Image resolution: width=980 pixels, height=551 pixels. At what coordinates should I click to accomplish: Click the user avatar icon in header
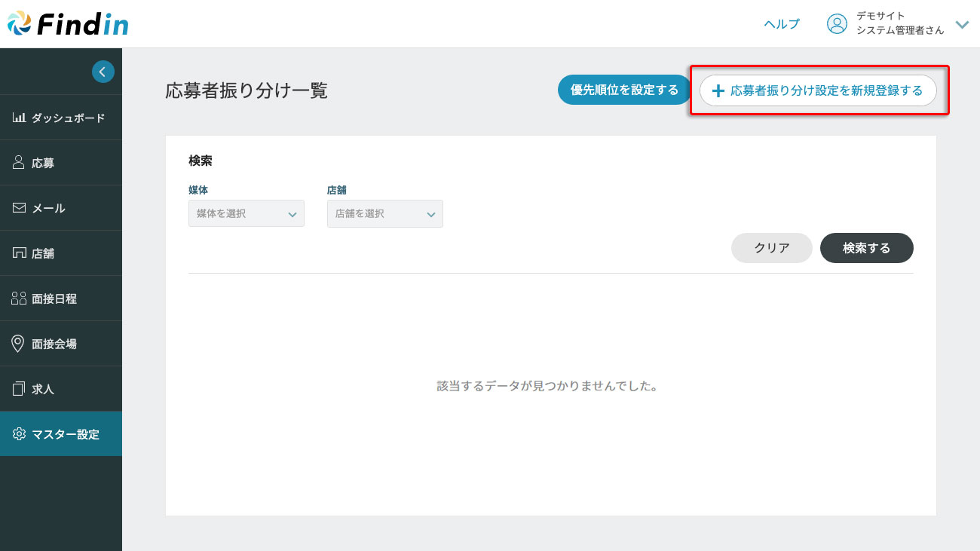837,24
